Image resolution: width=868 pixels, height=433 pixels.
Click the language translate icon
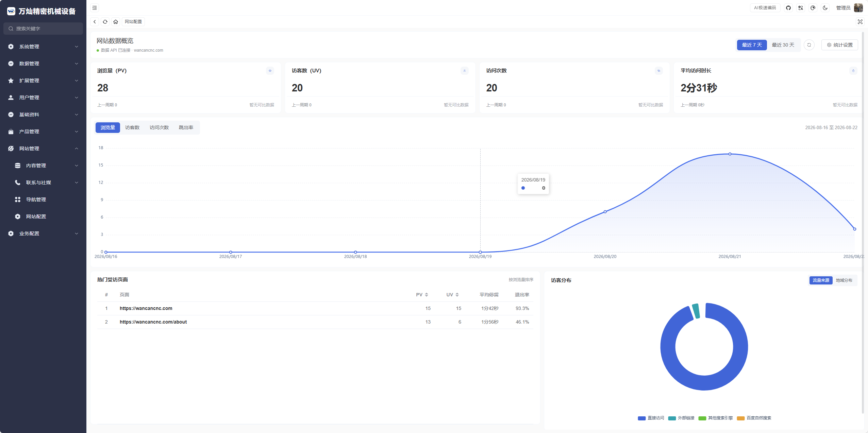click(801, 8)
